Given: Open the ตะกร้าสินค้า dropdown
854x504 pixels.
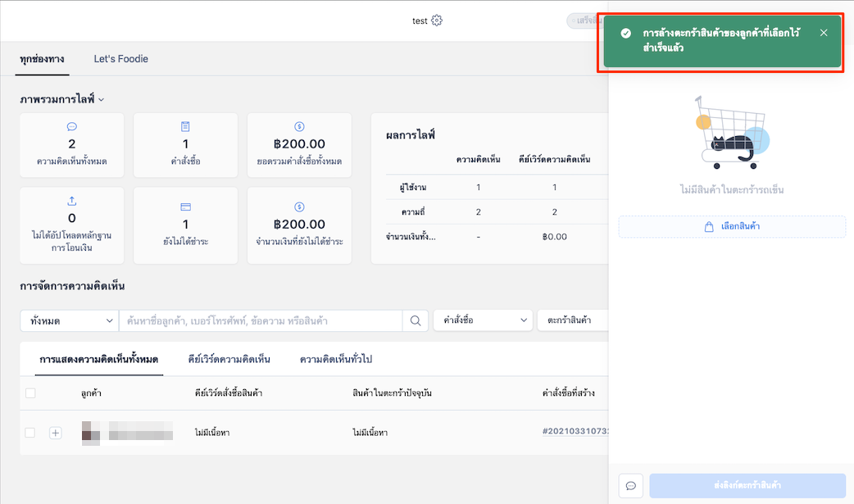Looking at the screenshot, I should pyautogui.click(x=572, y=320).
